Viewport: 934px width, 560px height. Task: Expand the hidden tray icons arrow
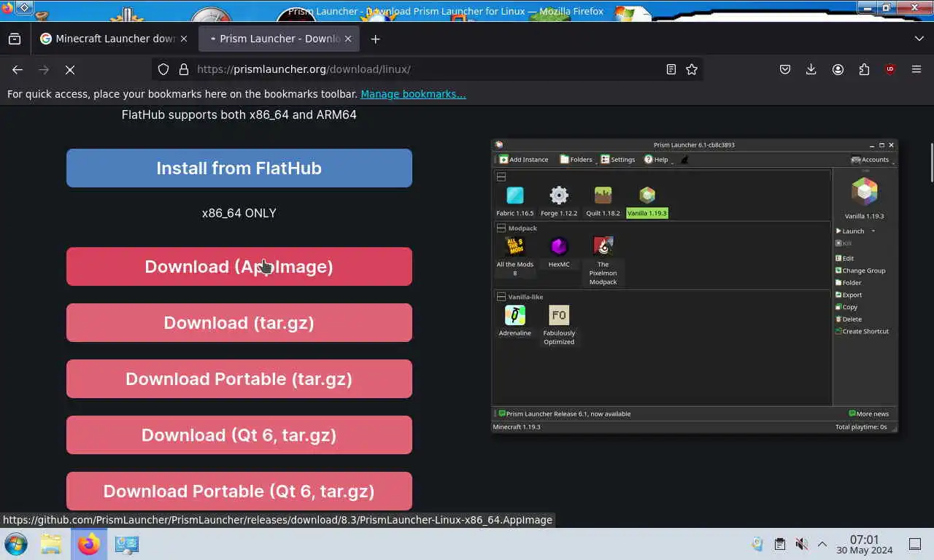(822, 544)
